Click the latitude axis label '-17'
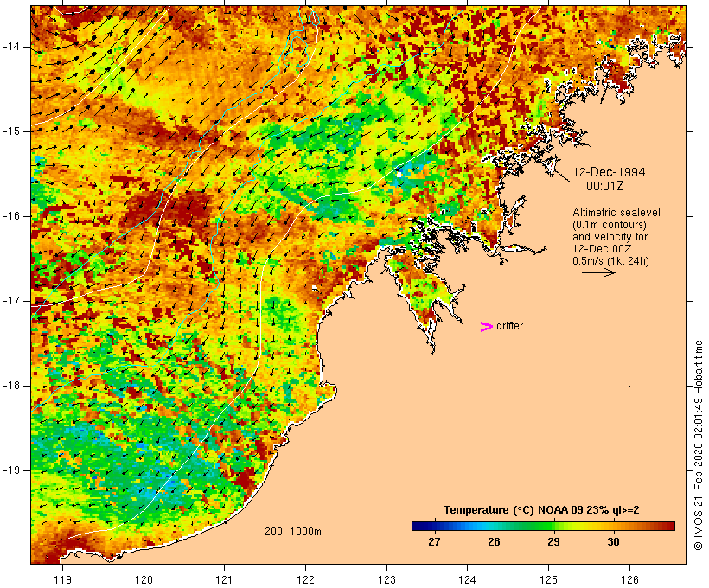 tap(11, 301)
